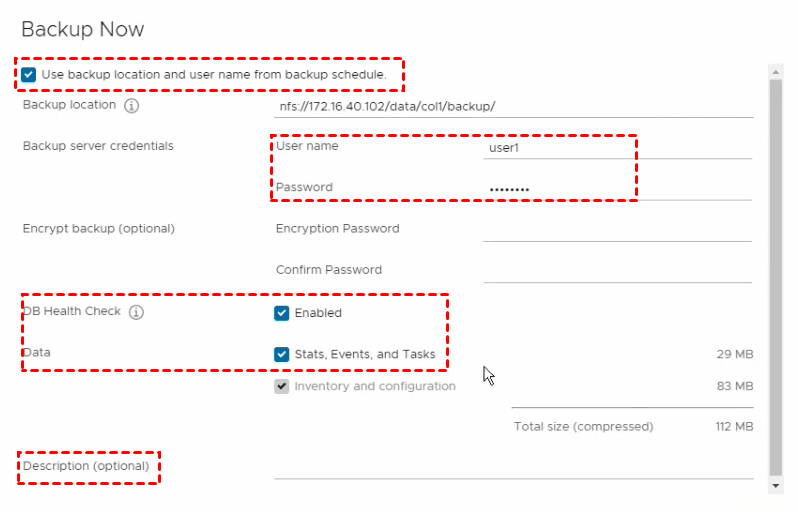This screenshot has height=512, width=798.
Task: Click the Encrypt backup (optional) label
Action: point(98,228)
